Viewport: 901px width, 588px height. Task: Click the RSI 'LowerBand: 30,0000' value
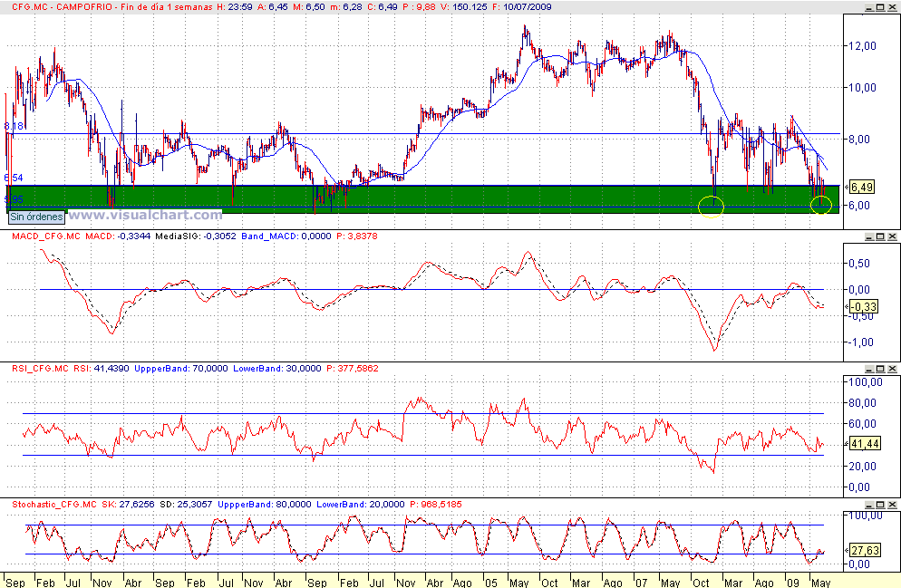[x=277, y=368]
